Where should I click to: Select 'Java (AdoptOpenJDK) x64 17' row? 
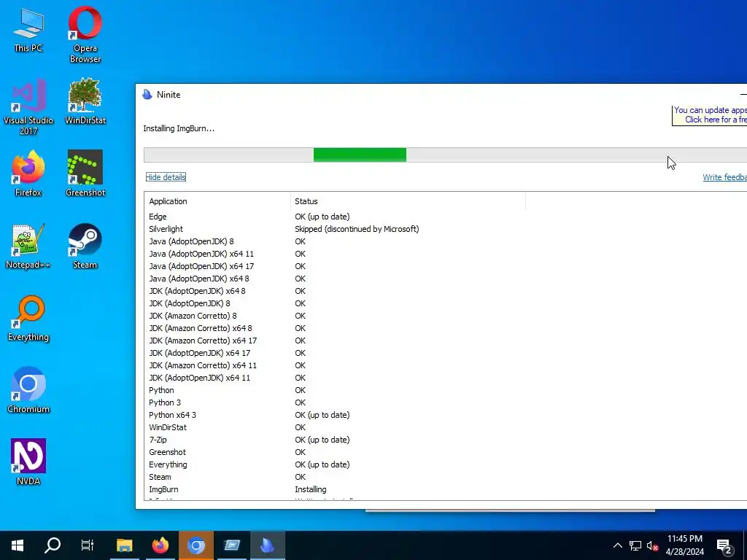[x=446, y=266]
